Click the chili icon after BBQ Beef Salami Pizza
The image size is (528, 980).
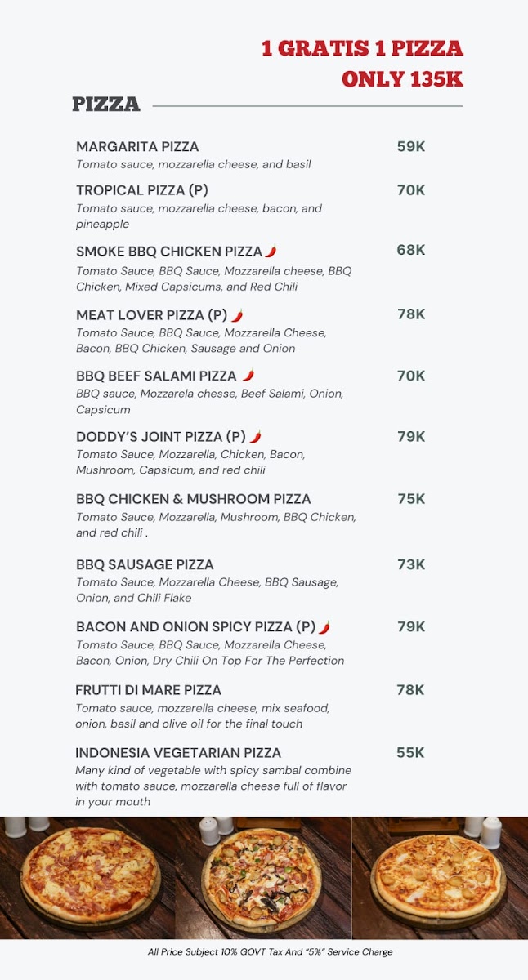pos(248,375)
